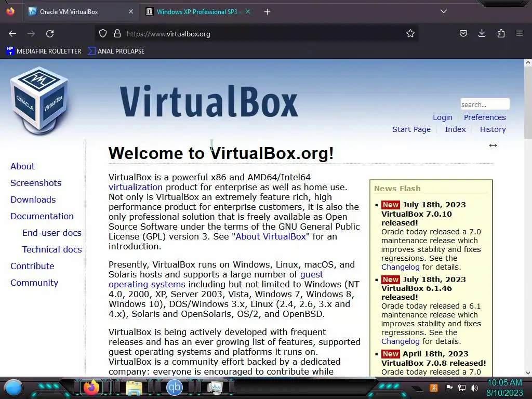Open the History link
The image size is (532, 399).
493,129
